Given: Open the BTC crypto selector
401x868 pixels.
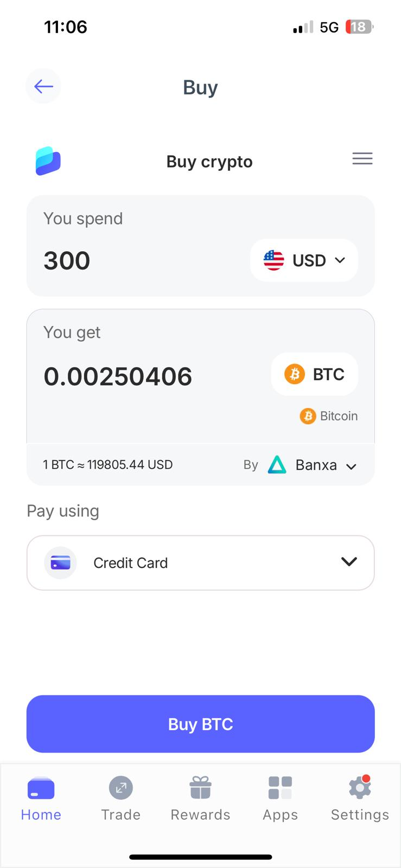Looking at the screenshot, I should tap(315, 374).
